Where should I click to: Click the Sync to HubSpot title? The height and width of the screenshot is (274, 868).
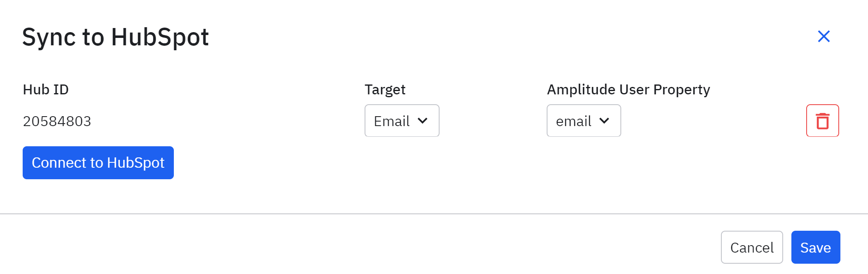115,37
